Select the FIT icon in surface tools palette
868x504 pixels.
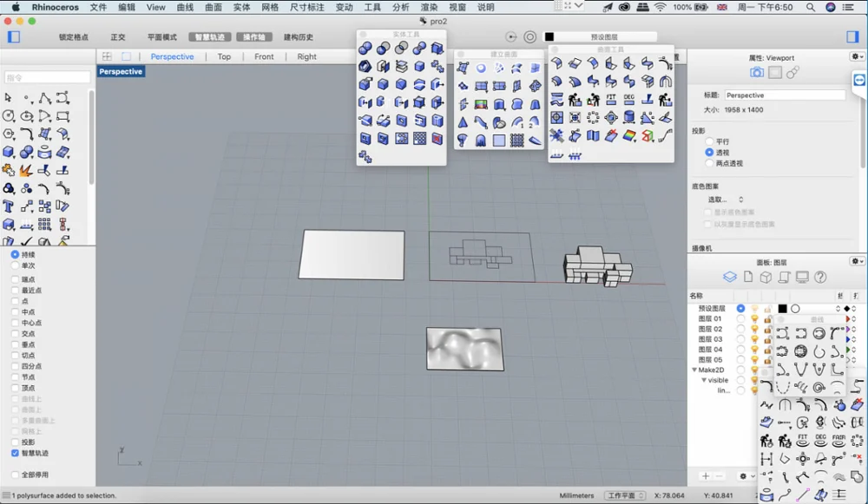(611, 100)
